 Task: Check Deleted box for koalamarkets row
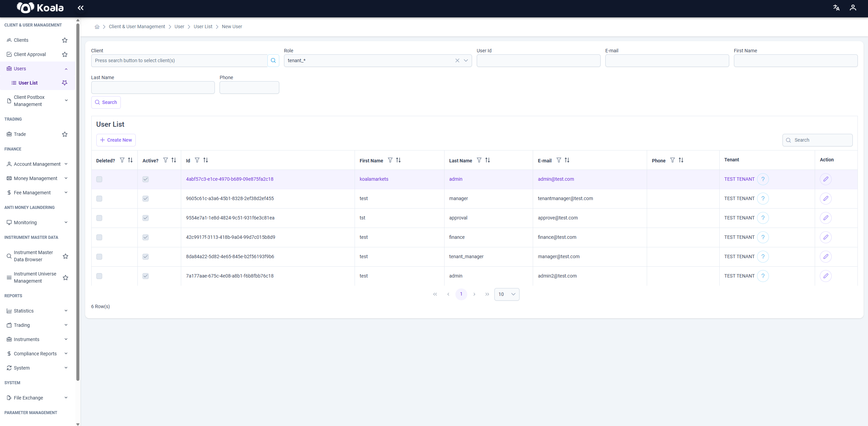click(99, 179)
